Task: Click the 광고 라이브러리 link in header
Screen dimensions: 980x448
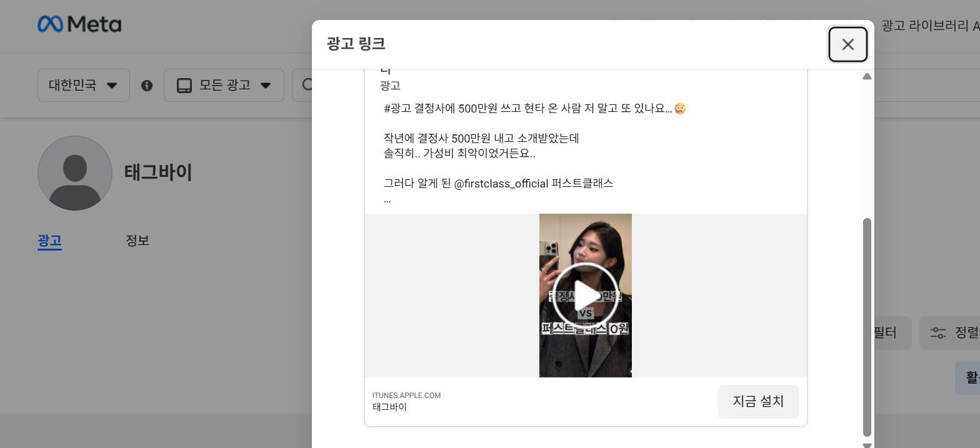Action: tap(931, 26)
